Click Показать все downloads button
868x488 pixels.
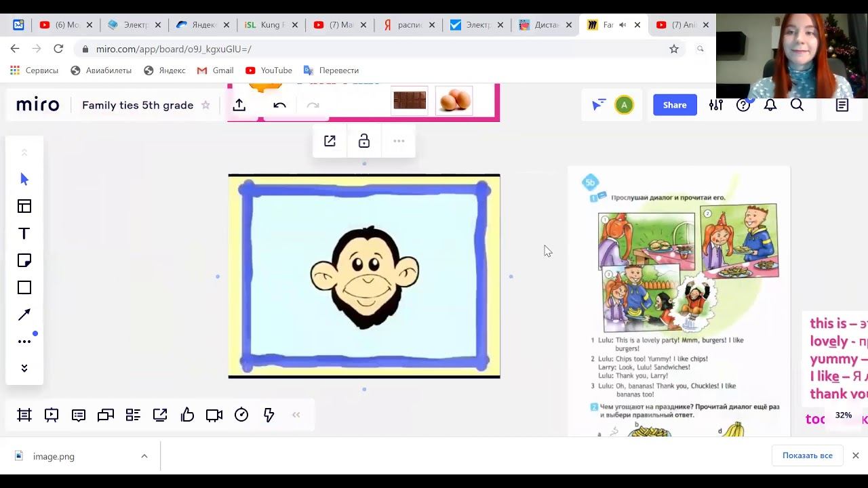point(807,455)
